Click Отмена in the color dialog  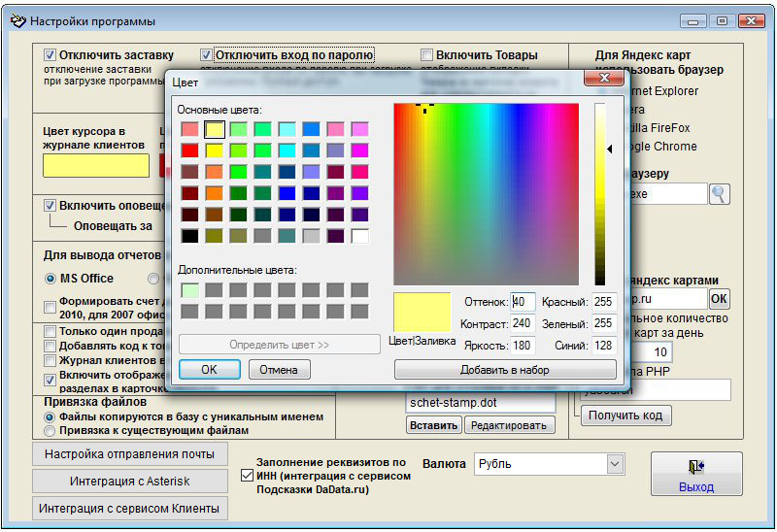[279, 369]
